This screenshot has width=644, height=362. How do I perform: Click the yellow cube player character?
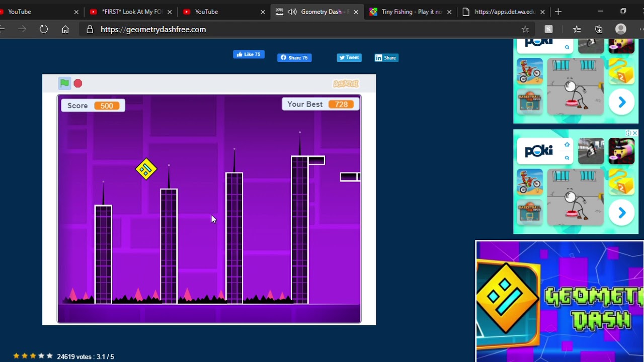click(146, 169)
